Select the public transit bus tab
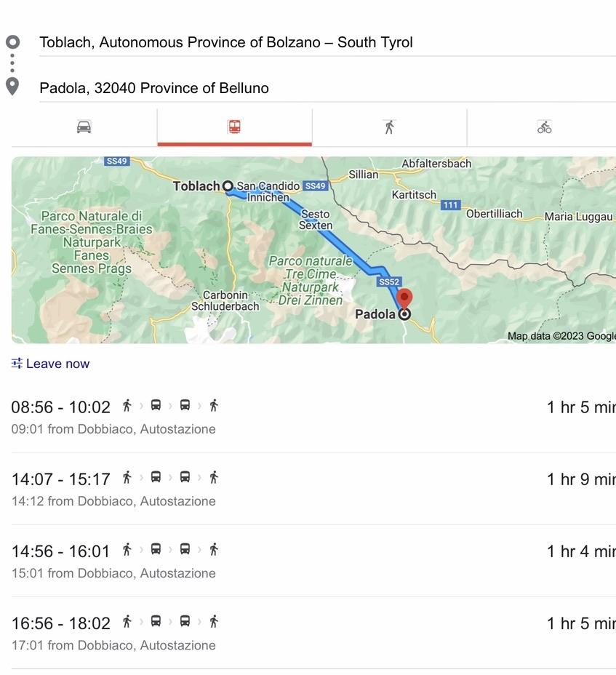This screenshot has height=675, width=616. (x=234, y=127)
